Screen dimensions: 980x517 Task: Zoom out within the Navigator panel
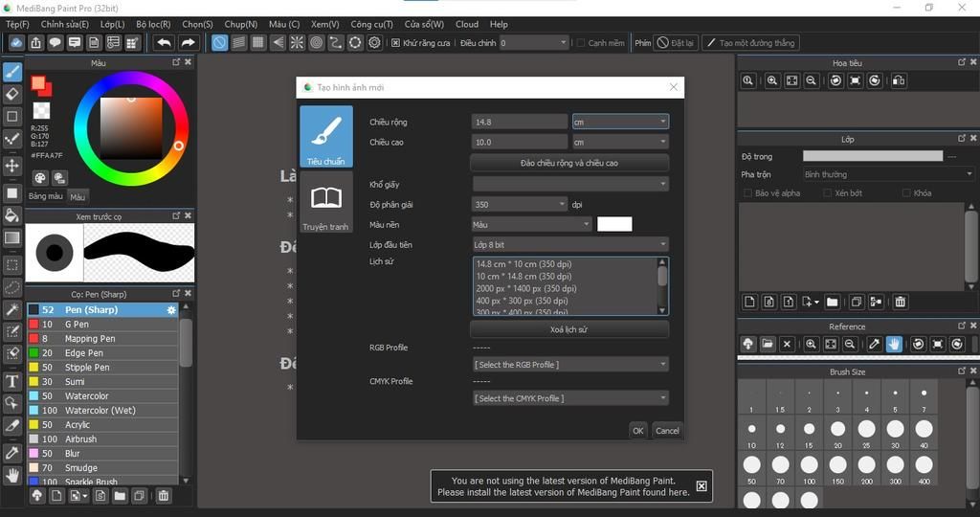811,80
